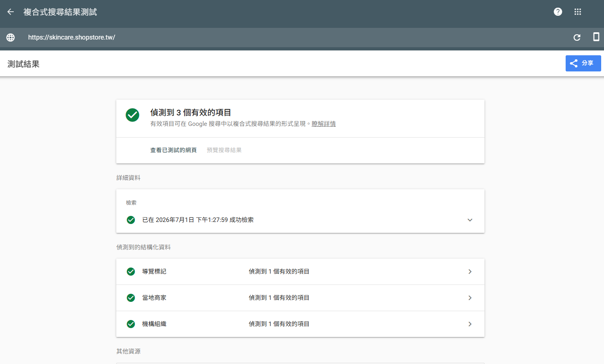Open the Google apps grid
The height and width of the screenshot is (364, 604).
point(578,12)
